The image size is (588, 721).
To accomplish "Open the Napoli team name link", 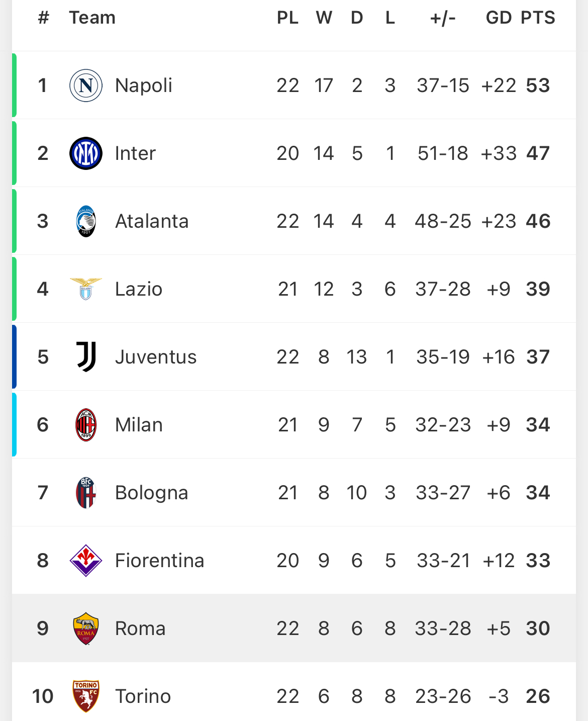I will (x=144, y=85).
